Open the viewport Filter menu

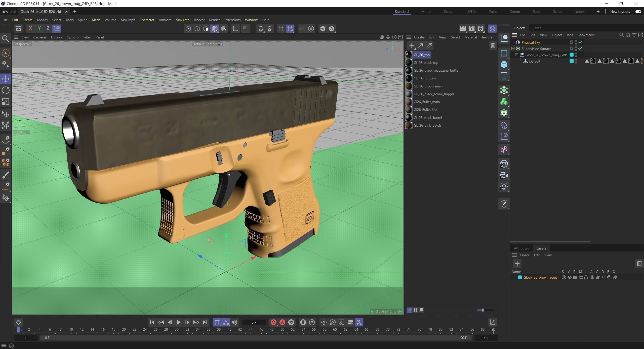pos(87,37)
